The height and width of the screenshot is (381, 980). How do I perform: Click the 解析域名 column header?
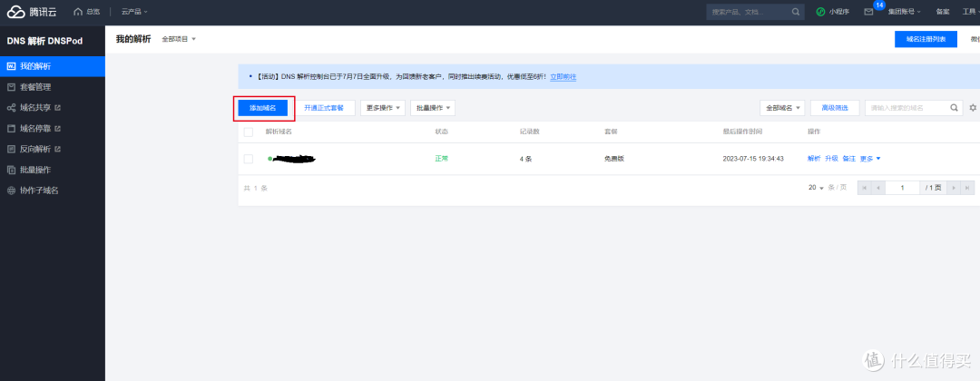coord(279,132)
